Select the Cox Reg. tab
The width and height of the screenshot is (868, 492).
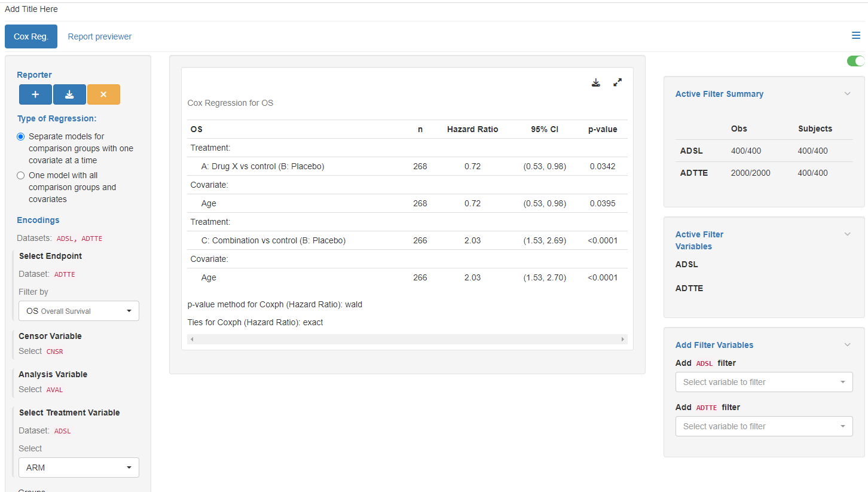[30, 36]
